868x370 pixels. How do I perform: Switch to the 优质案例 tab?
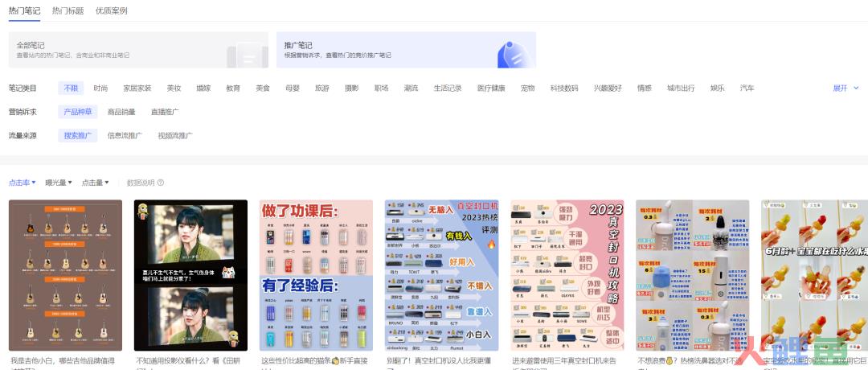[111, 11]
